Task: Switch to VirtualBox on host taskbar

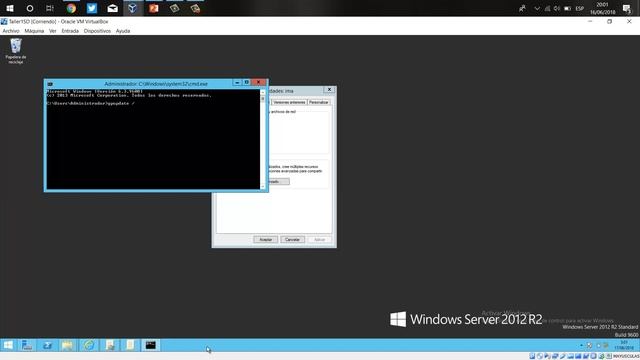Action: click(133, 8)
